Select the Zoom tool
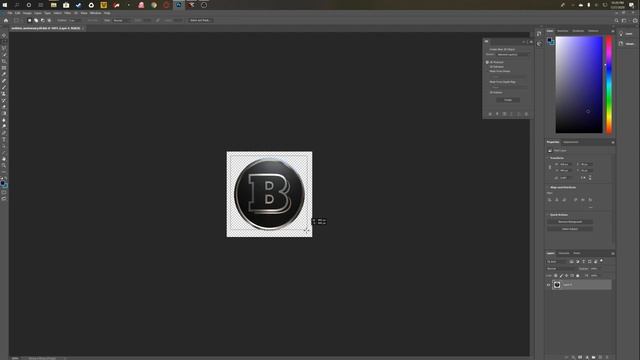 4,166
